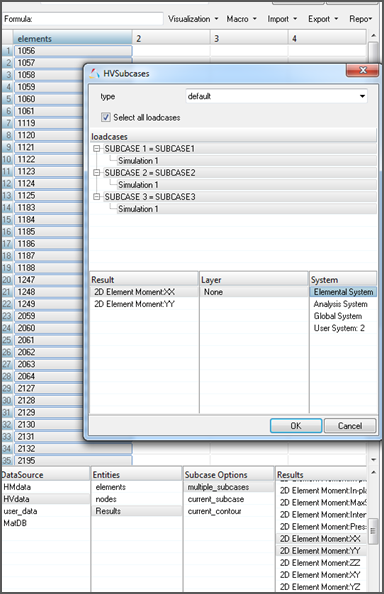Select 2D Element Moment:XX in bottom Results panel
384x594 pixels.
(322, 539)
